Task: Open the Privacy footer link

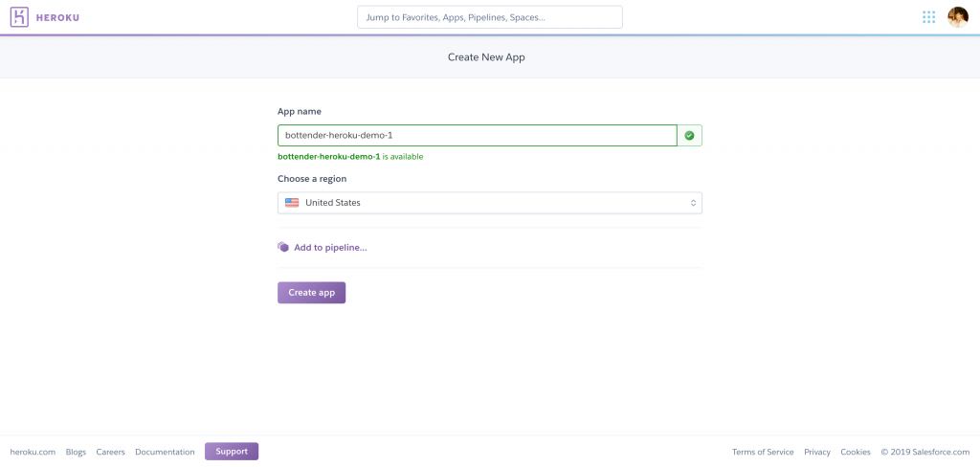Action: [x=817, y=452]
